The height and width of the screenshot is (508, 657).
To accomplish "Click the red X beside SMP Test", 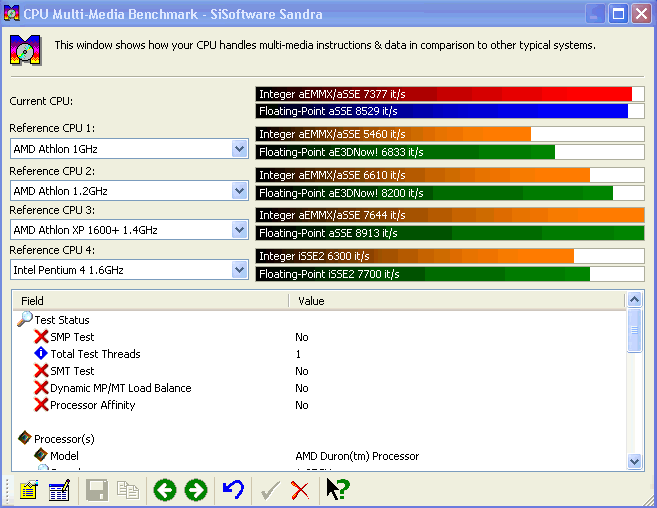I will click(x=41, y=337).
